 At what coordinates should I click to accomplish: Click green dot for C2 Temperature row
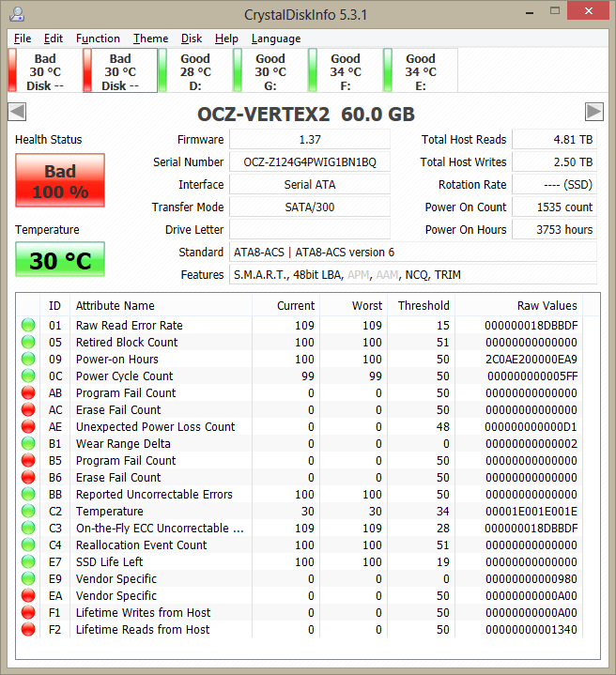pyautogui.click(x=28, y=511)
